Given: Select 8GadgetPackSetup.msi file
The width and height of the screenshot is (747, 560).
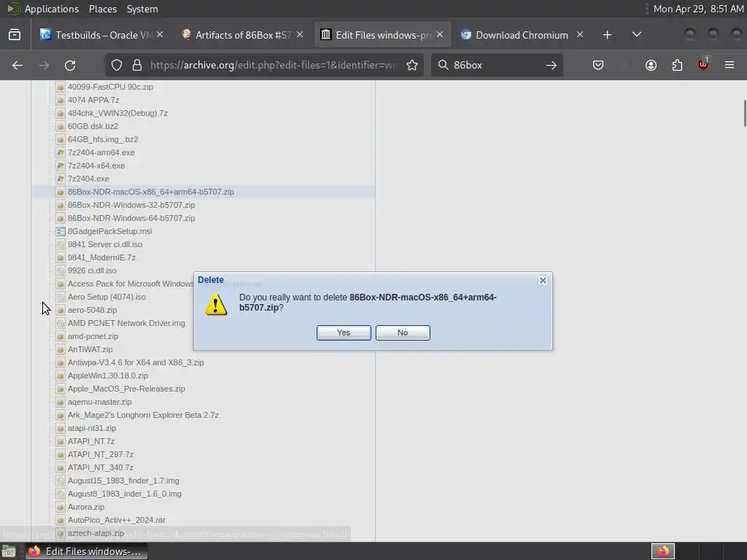Looking at the screenshot, I should point(109,231).
